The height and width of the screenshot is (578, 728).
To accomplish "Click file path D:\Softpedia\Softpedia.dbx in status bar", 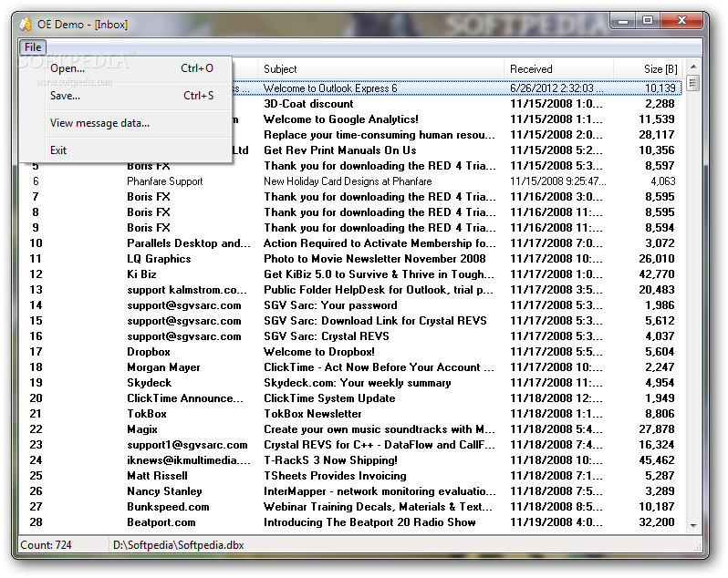I will click(x=179, y=545).
